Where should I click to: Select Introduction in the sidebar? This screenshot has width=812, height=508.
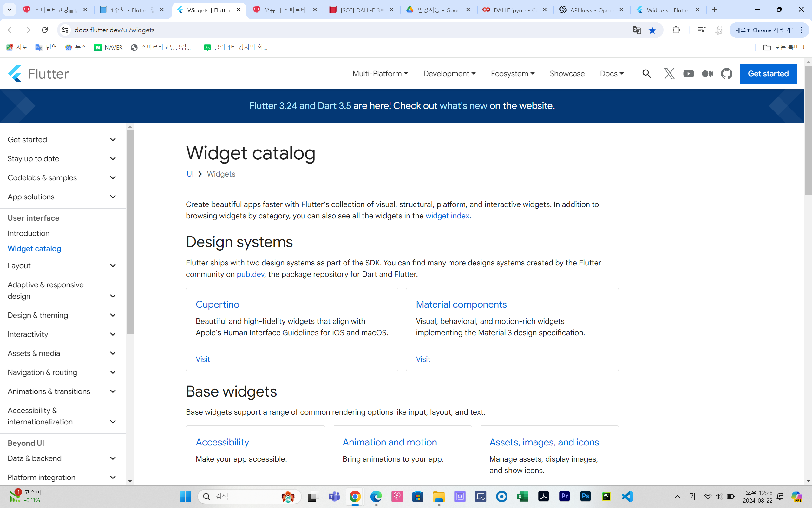(x=29, y=233)
